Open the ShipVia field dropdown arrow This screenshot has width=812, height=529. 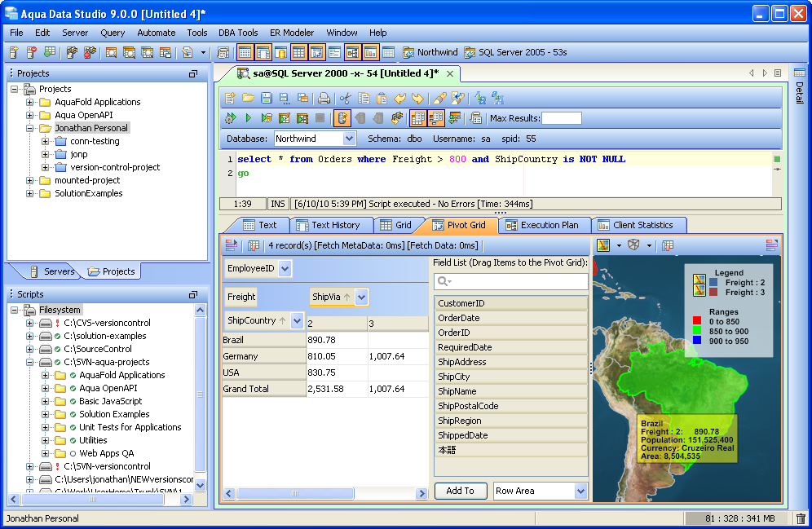pyautogui.click(x=361, y=298)
